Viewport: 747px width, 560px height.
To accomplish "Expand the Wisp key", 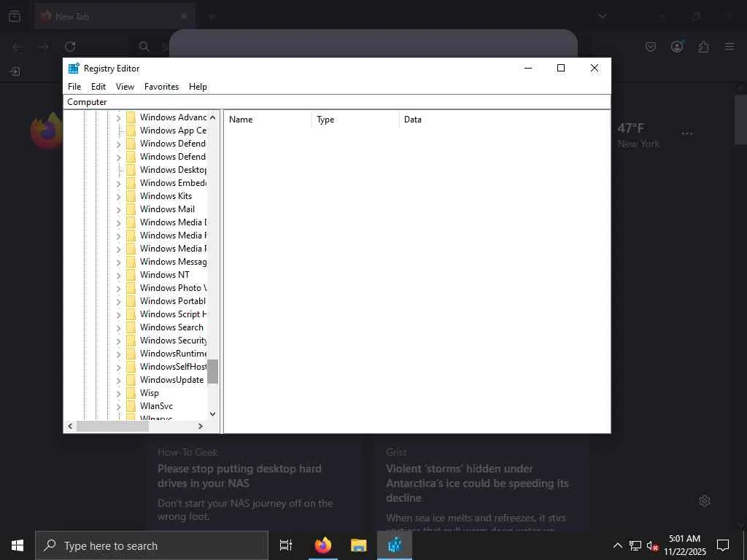I will point(119,393).
